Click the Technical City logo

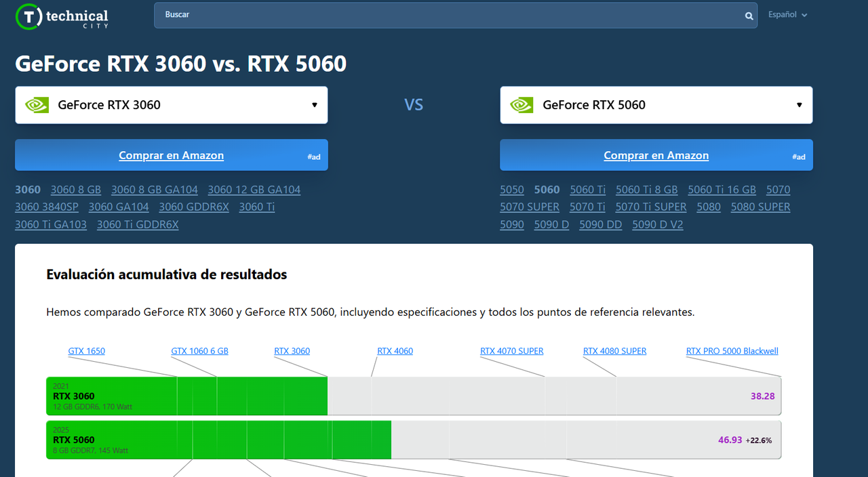[62, 16]
